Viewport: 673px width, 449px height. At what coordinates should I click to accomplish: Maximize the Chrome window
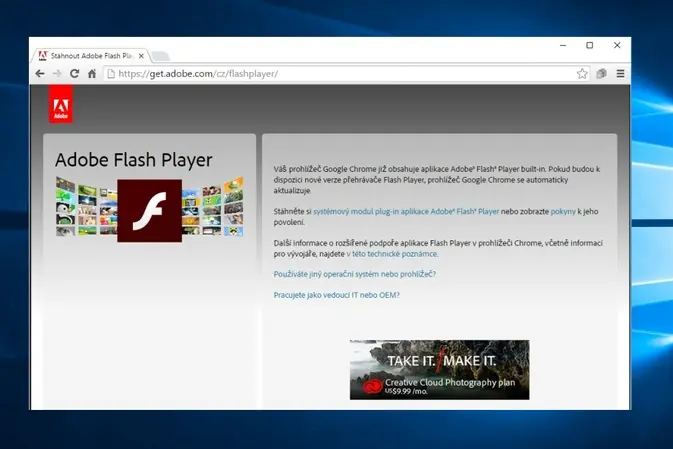(x=590, y=45)
